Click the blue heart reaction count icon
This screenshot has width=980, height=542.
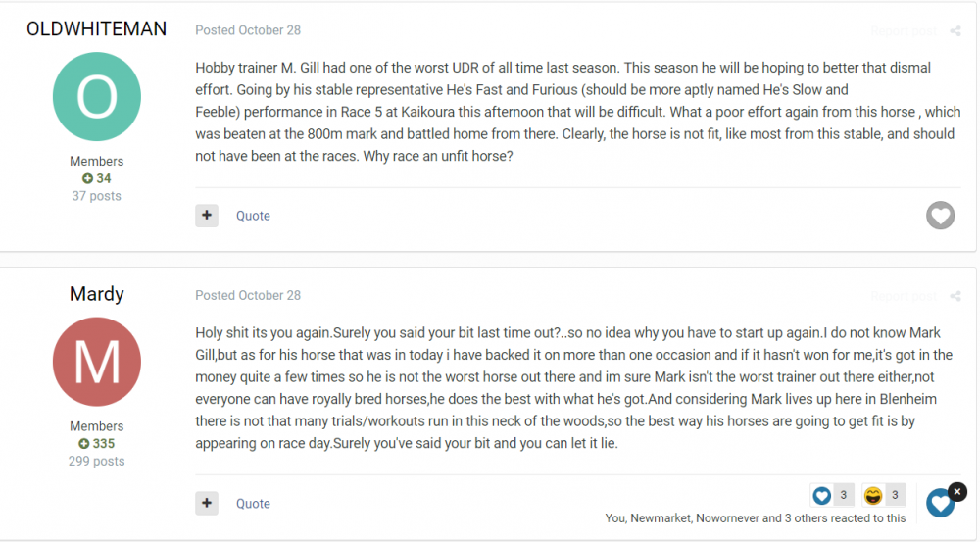pos(822,496)
